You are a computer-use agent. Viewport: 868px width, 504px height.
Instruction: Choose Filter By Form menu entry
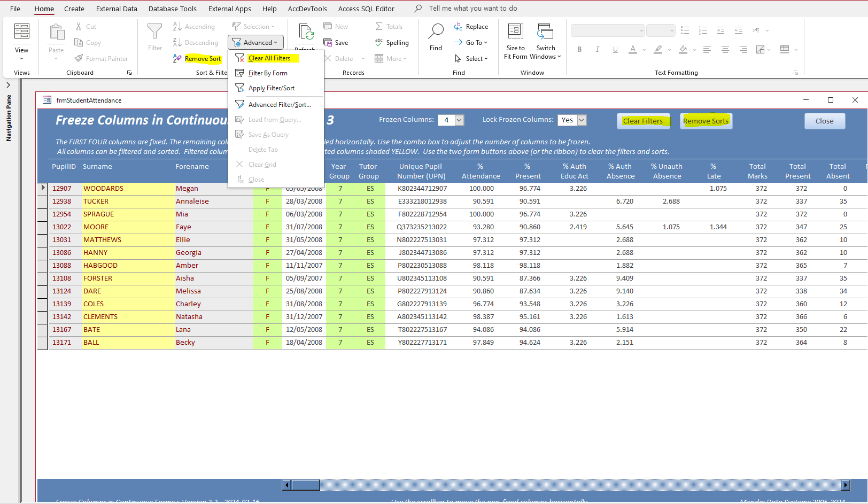click(x=276, y=73)
